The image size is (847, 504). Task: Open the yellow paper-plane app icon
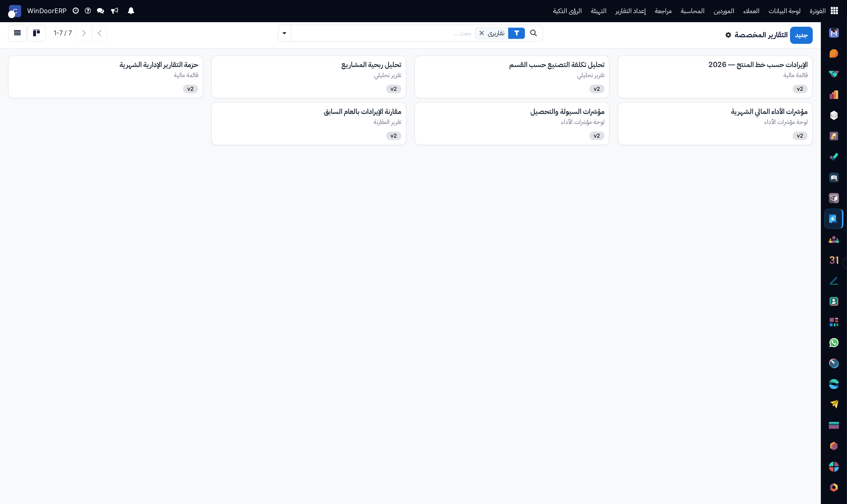pos(834,404)
